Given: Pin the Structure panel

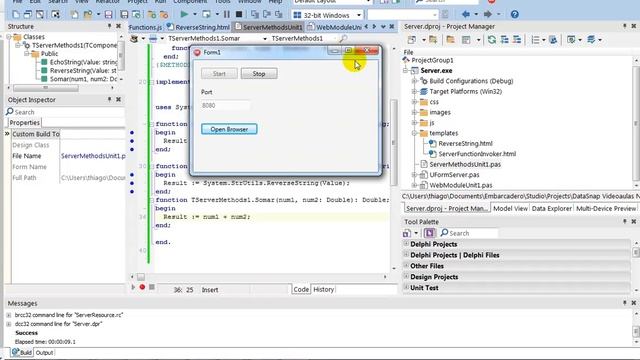Looking at the screenshot, I should pos(109,26).
